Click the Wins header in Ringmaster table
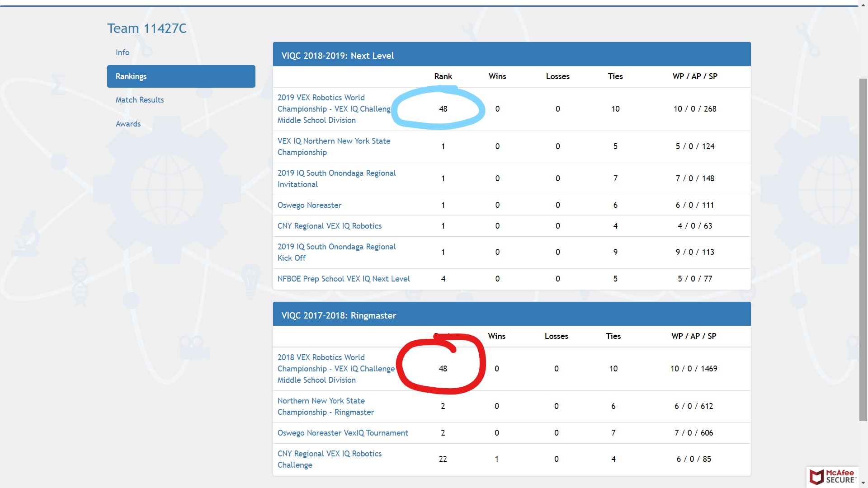Viewport: 868px width, 488px height. point(496,336)
